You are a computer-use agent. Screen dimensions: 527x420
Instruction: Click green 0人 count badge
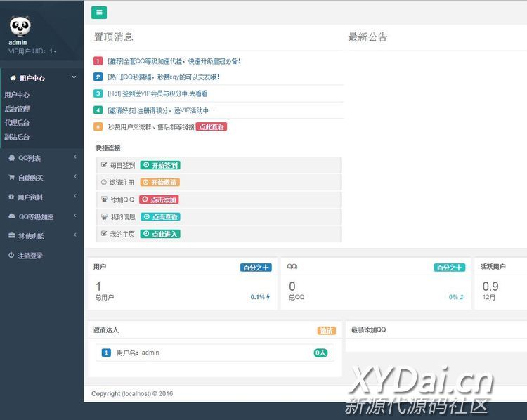pos(320,353)
